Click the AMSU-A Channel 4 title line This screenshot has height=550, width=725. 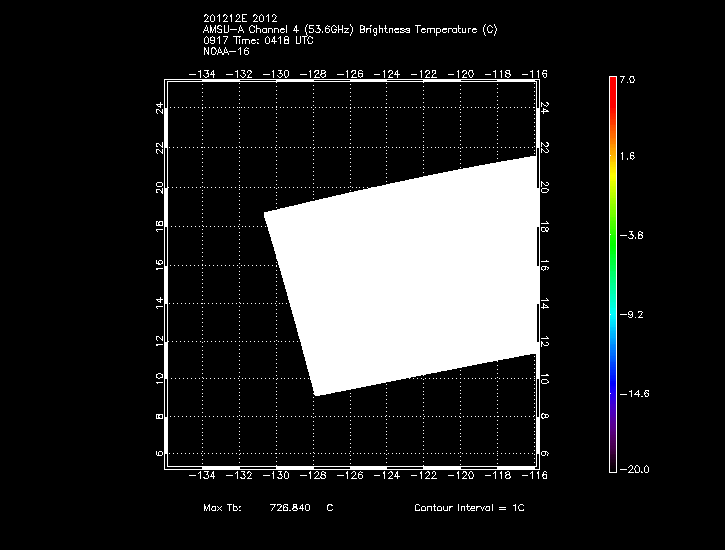[x=349, y=30]
